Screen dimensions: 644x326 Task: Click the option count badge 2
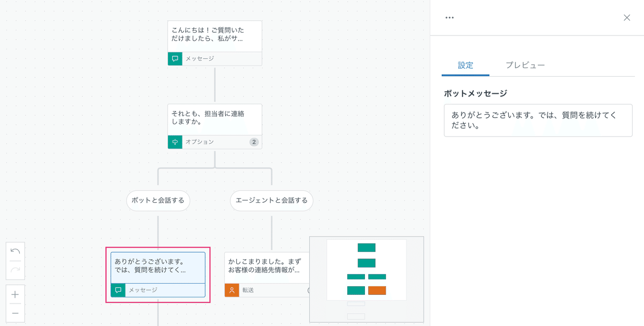coord(254,142)
